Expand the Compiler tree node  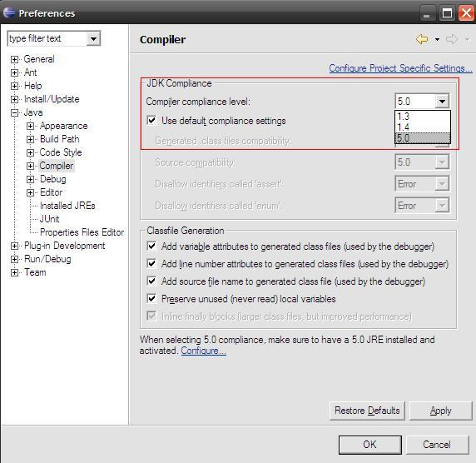coord(30,166)
